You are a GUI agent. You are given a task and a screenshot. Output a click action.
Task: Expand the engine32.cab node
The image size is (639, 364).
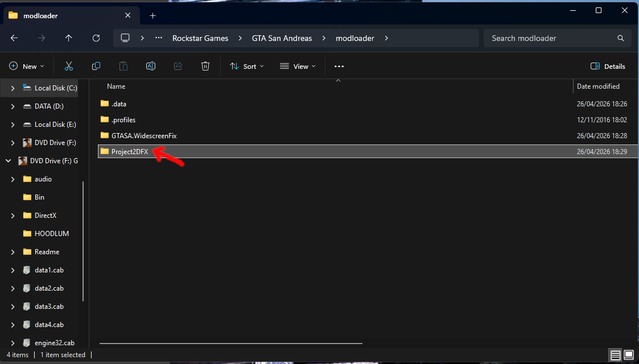click(13, 343)
